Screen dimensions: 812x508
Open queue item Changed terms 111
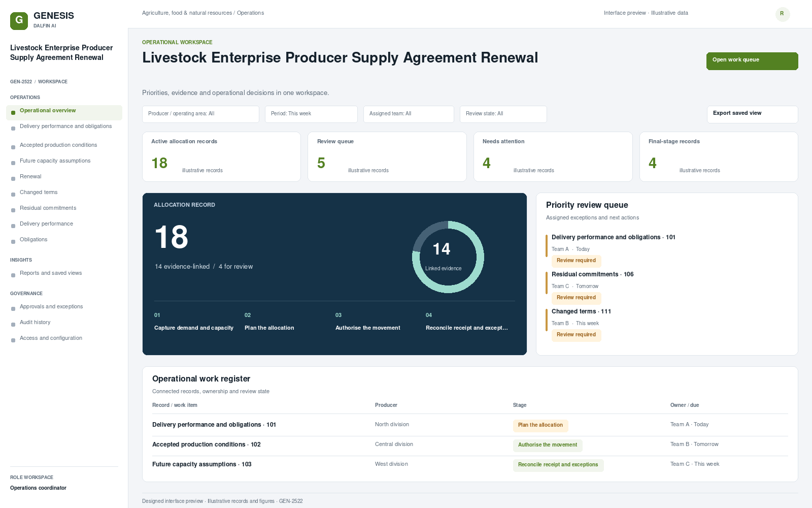(x=582, y=311)
